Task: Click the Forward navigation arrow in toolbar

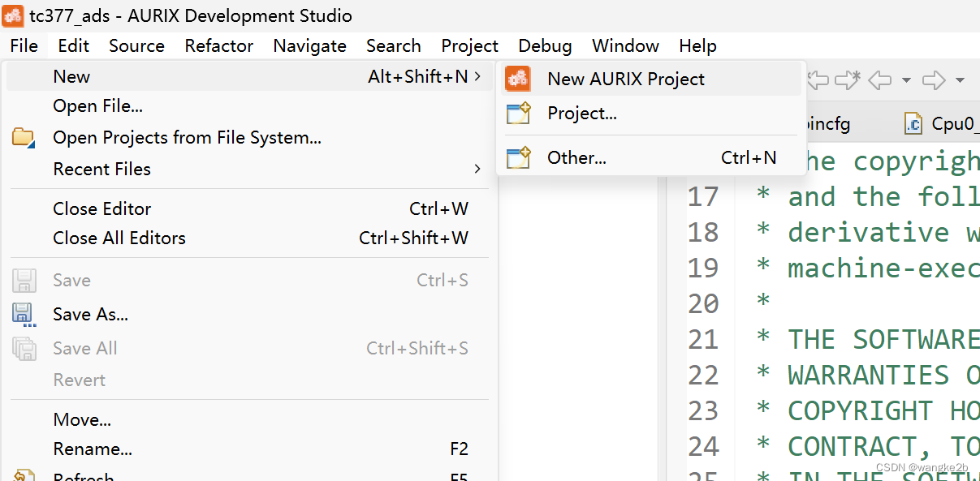Action: point(934,79)
